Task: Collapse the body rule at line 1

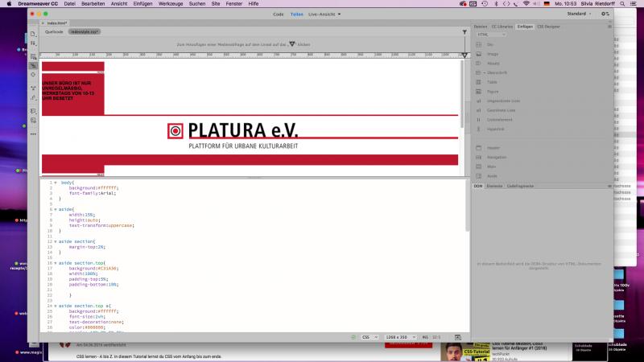Action: click(56, 183)
